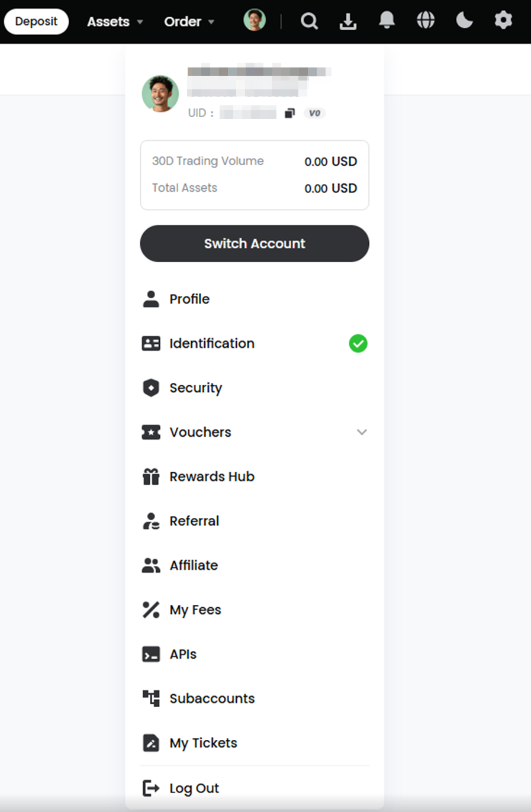
Task: Expand the Order dropdown
Action: pyautogui.click(x=189, y=22)
